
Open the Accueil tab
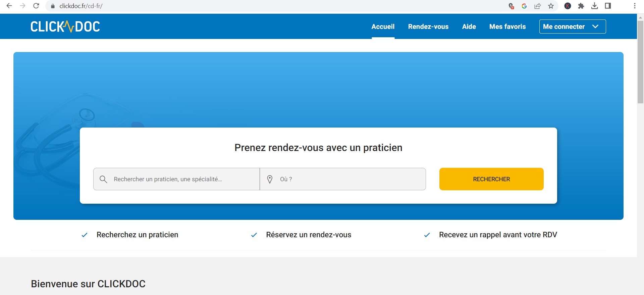click(x=383, y=27)
